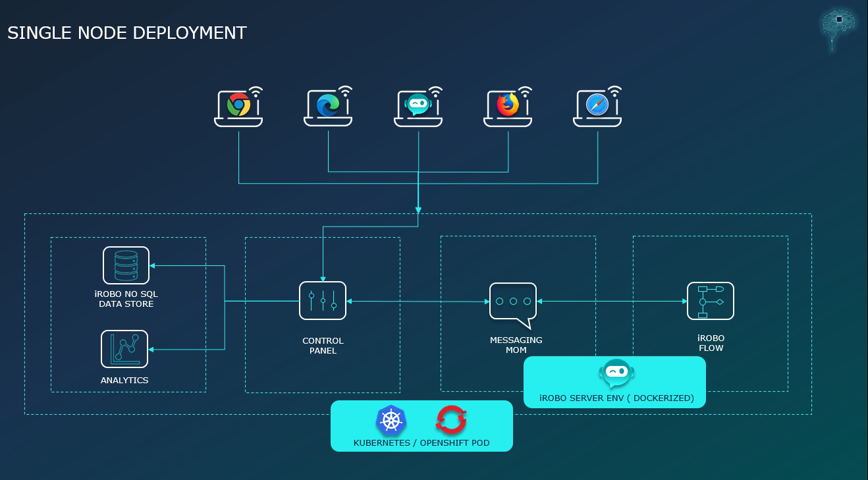Open the Control Panel sliders icon
The image size is (868, 480).
(x=323, y=301)
